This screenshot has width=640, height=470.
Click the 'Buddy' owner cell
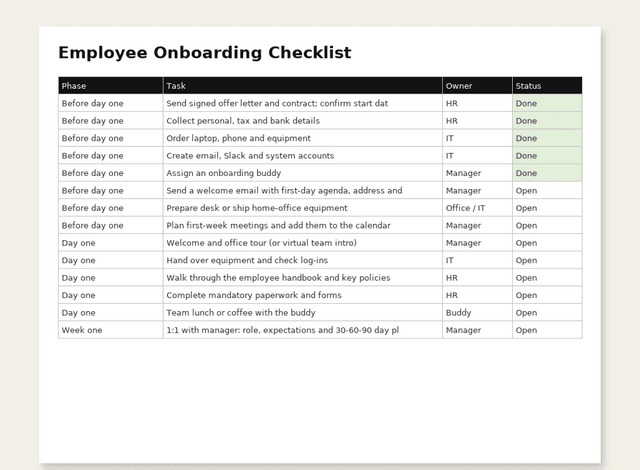(x=477, y=313)
